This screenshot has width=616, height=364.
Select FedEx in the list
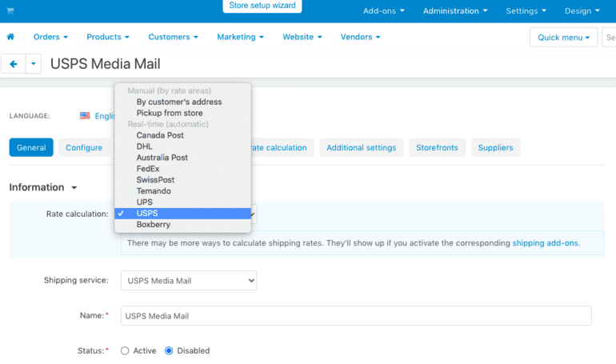click(x=182, y=169)
